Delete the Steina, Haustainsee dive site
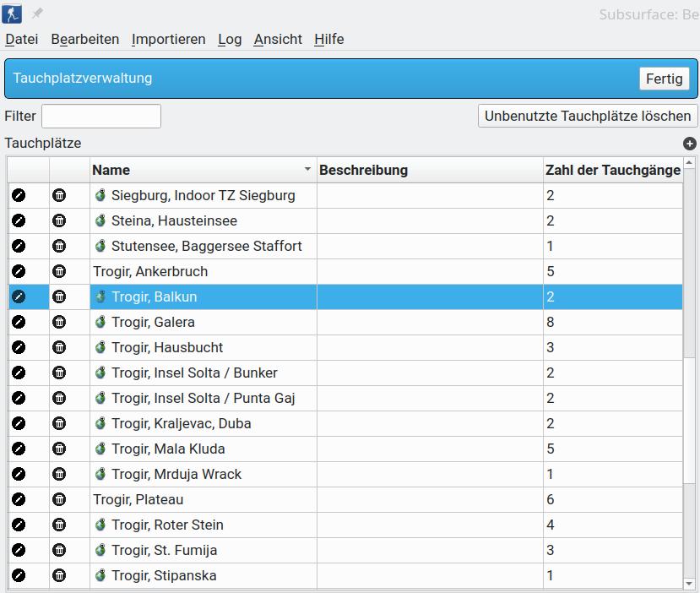The height and width of the screenshot is (593, 700). pyautogui.click(x=59, y=220)
